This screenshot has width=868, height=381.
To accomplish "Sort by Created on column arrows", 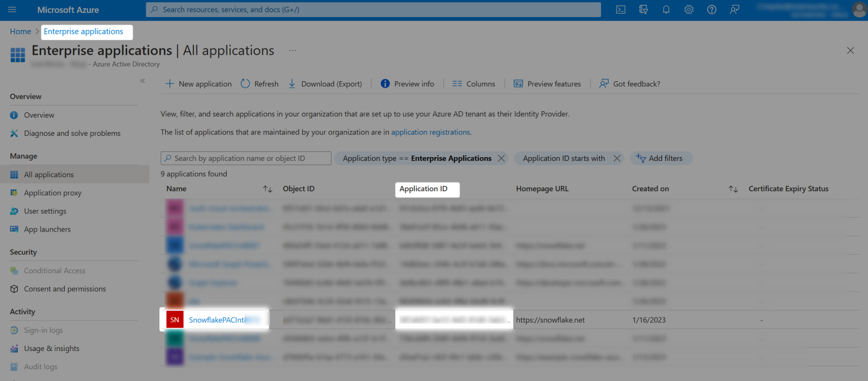I will 733,189.
